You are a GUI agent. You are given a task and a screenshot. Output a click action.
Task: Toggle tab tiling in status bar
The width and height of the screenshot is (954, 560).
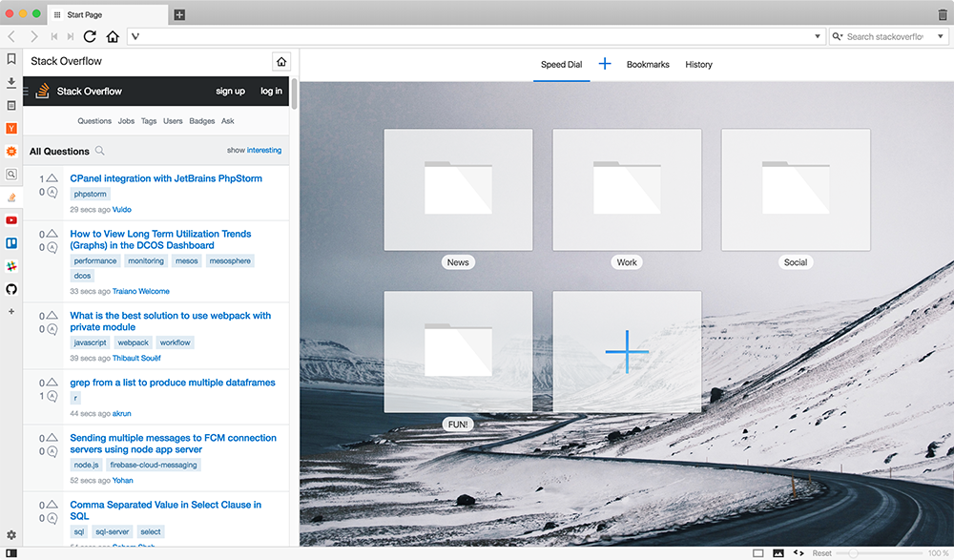click(x=758, y=553)
